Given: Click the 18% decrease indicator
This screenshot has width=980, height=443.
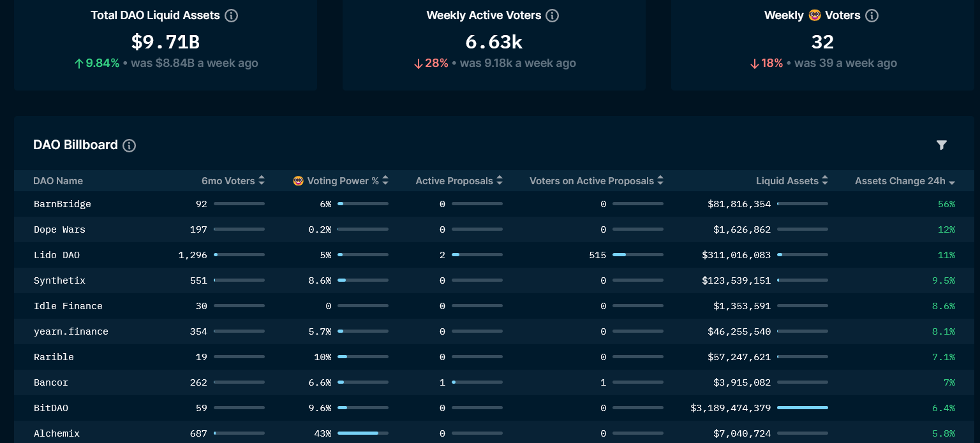Looking at the screenshot, I should (766, 63).
